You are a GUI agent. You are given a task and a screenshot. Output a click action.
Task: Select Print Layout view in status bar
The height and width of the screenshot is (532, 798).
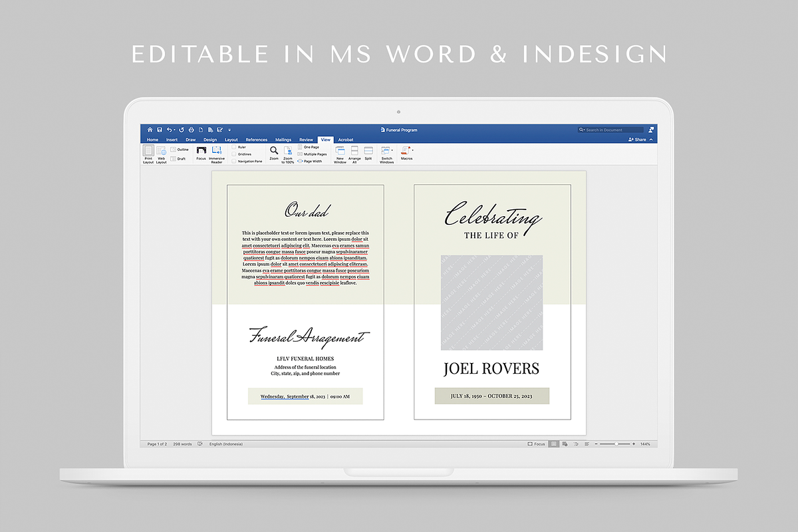point(553,444)
